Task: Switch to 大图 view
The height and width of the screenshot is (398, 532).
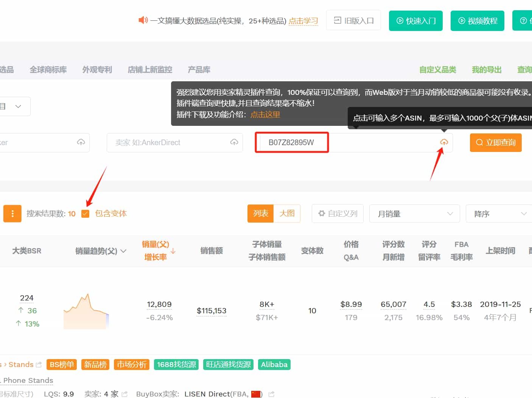Action: [x=287, y=214]
